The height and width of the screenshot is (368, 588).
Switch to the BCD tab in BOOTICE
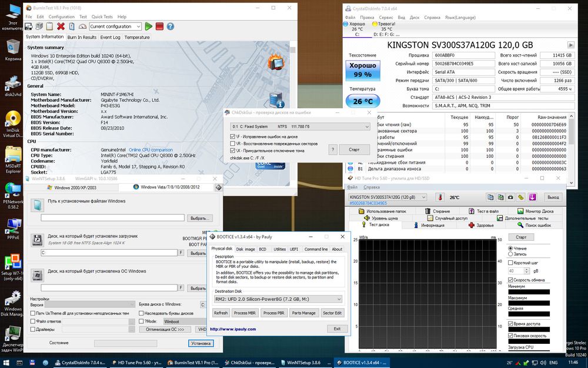tap(262, 249)
